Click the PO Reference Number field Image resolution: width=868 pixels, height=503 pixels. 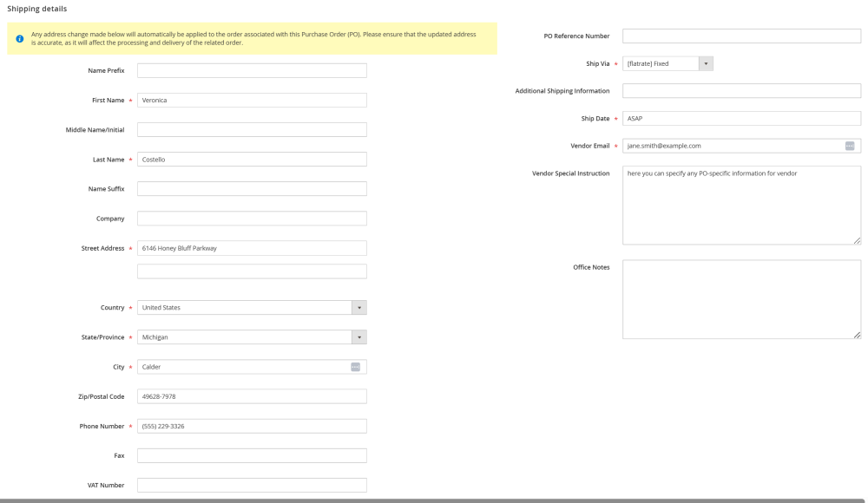coord(742,36)
